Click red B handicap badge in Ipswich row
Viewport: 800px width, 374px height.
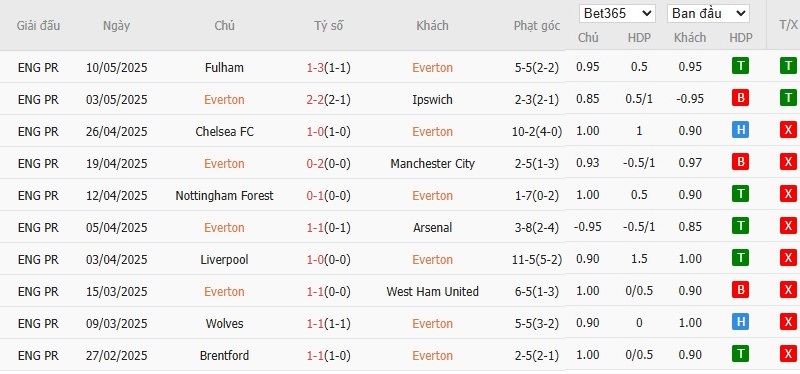click(740, 98)
